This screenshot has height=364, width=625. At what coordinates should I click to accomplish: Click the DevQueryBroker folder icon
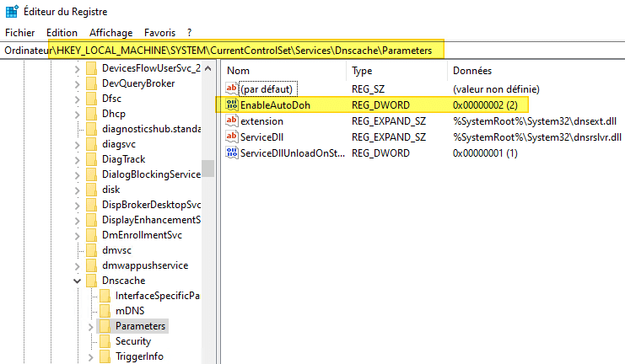click(92, 83)
